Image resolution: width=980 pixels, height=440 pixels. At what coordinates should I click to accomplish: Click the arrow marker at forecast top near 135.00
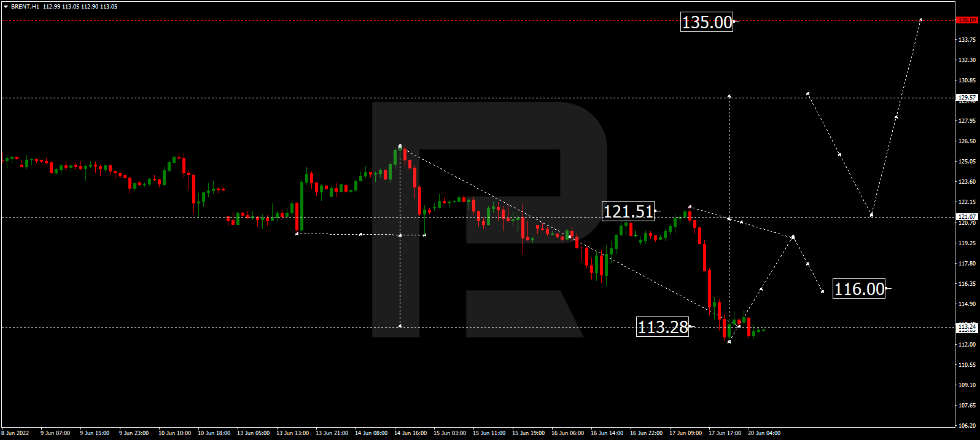(920, 20)
